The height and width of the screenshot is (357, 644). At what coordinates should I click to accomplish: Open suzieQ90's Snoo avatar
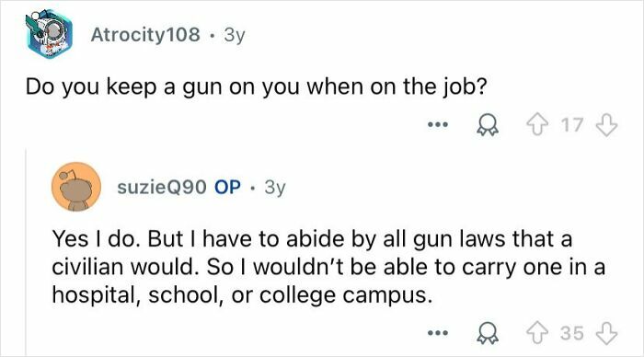click(76, 187)
